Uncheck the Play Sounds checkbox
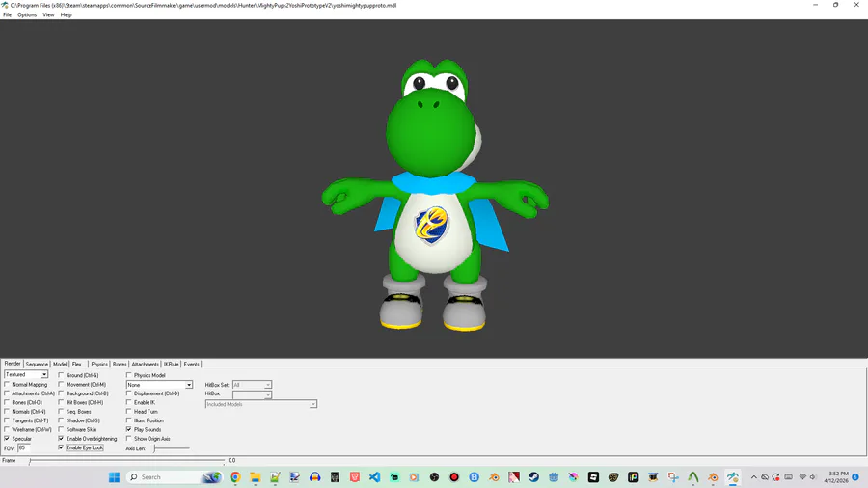 coord(129,429)
